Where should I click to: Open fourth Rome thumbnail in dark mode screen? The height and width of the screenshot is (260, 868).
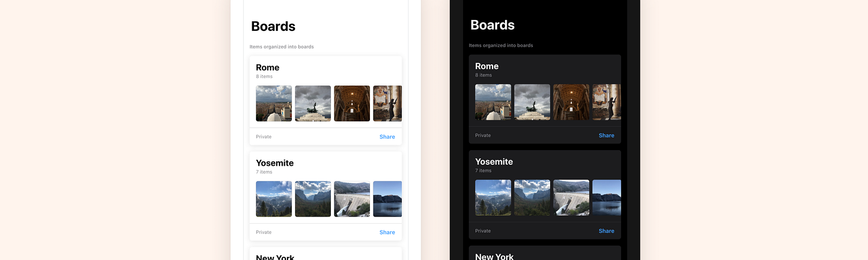pos(607,102)
